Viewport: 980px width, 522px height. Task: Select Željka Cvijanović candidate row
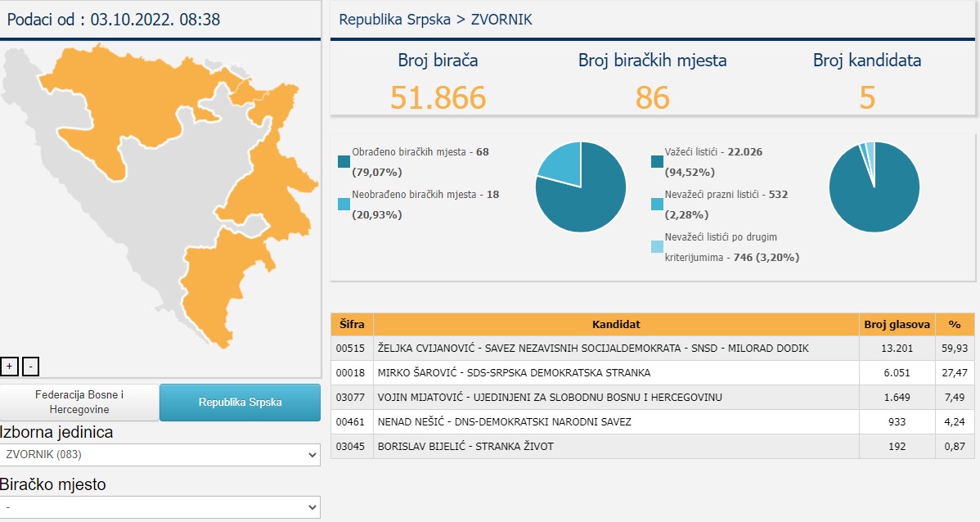click(593, 349)
